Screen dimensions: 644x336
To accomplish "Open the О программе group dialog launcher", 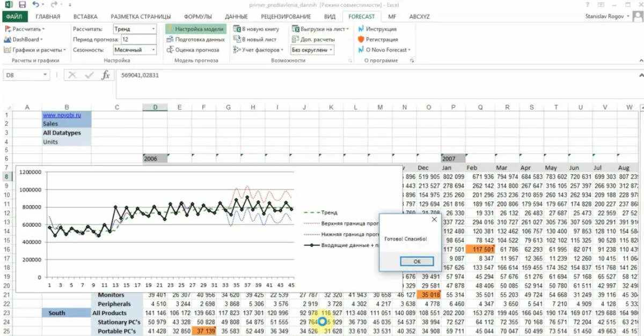I will tap(412, 61).
